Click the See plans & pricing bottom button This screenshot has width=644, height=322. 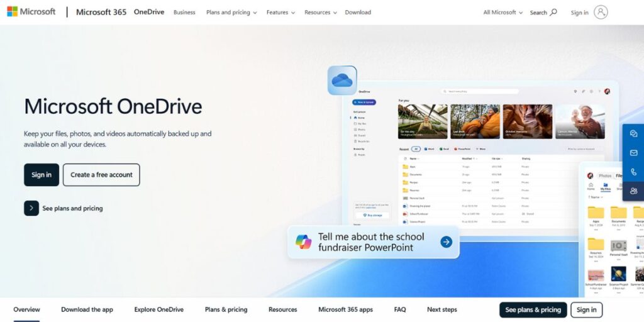click(533, 309)
